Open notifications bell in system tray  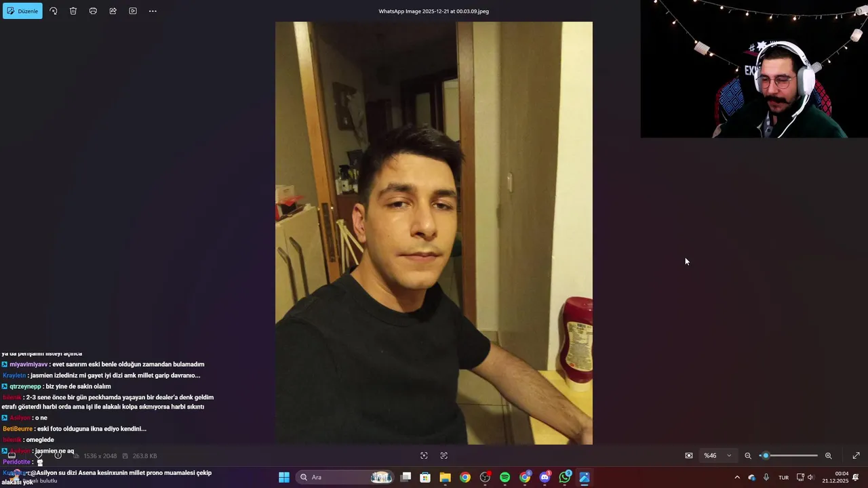point(856,477)
